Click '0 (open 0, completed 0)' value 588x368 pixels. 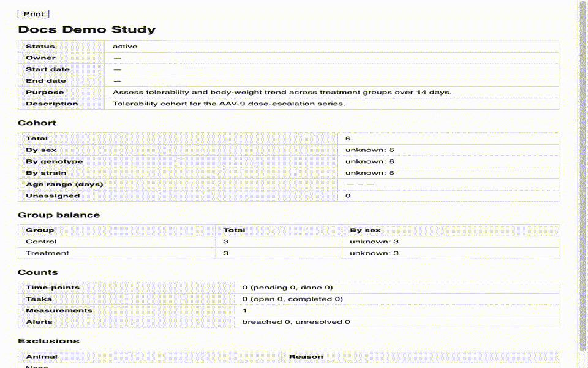293,299
